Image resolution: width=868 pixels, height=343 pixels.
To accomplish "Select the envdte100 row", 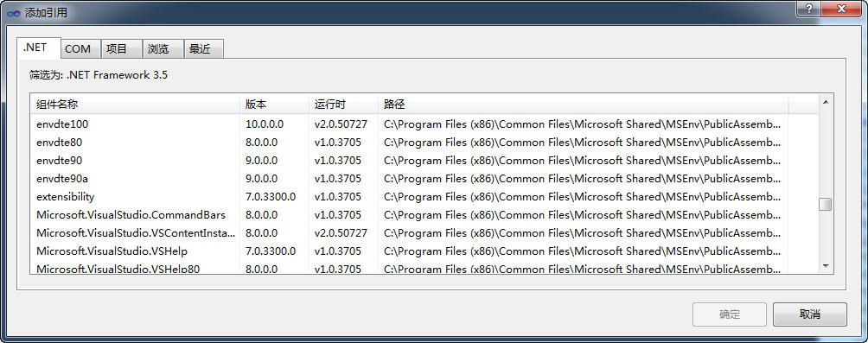I will [424, 124].
